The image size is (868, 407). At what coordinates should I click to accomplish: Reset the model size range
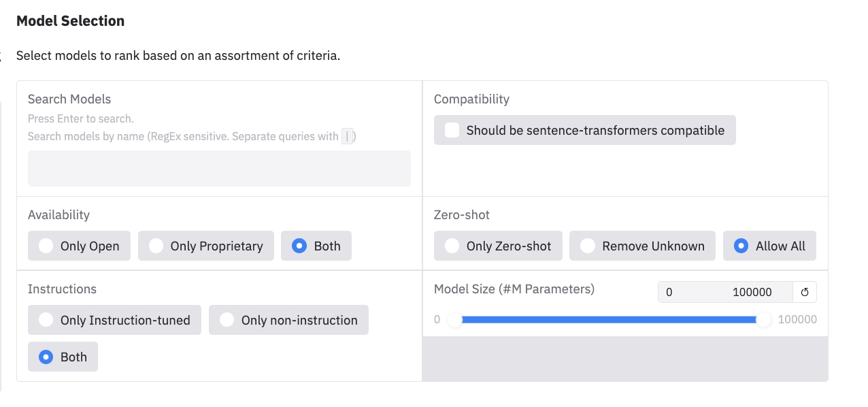coord(805,292)
